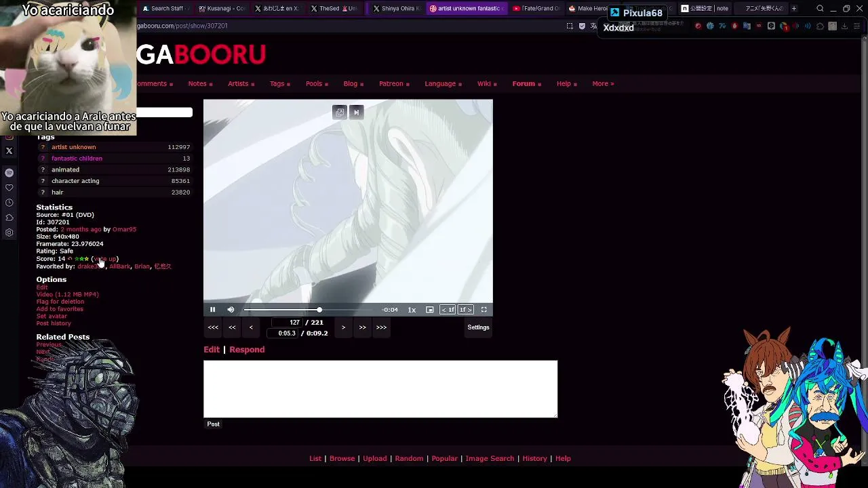Screen dimensions: 868x488
Task: Open player Settings
Action: click(478, 327)
